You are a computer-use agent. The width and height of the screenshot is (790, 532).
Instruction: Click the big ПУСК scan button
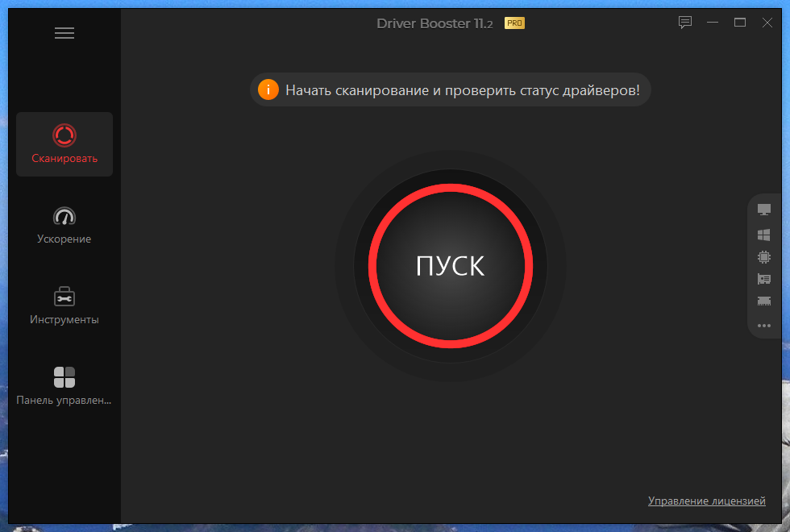[451, 266]
